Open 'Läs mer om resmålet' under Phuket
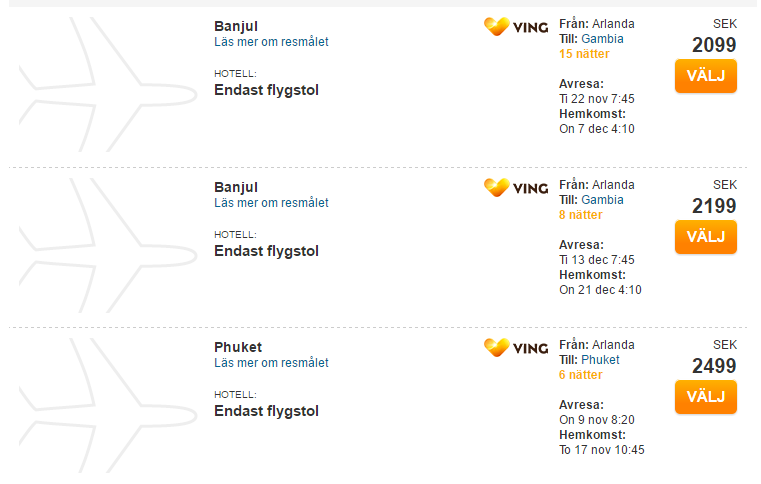761x484 pixels. pos(271,363)
